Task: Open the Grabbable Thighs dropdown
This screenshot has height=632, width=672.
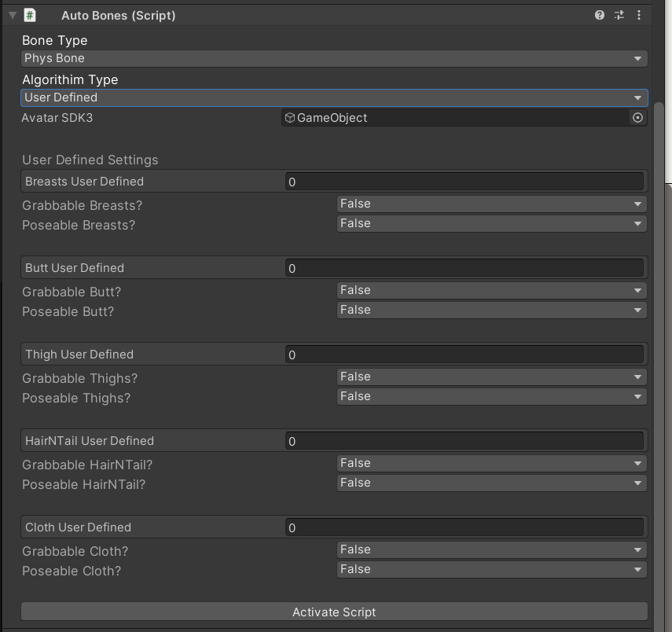Action: click(491, 377)
